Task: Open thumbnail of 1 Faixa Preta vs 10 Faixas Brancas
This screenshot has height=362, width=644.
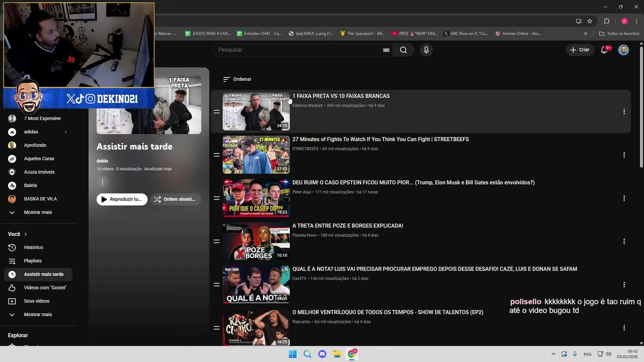Action: coord(256,112)
